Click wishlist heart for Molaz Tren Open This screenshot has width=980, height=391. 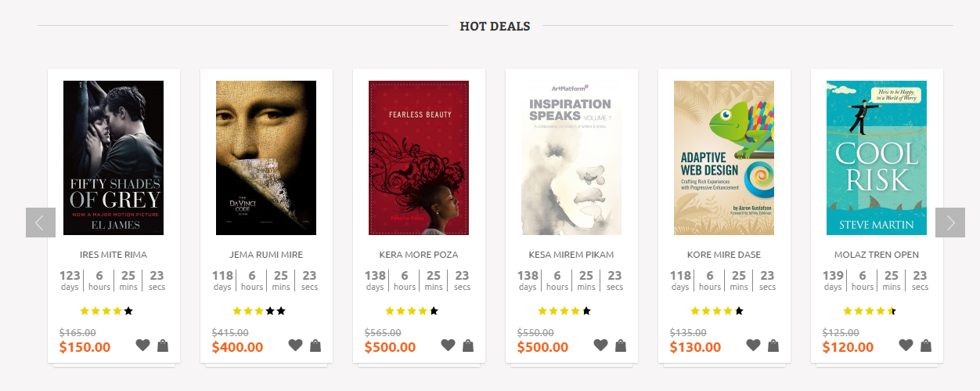click(x=906, y=345)
